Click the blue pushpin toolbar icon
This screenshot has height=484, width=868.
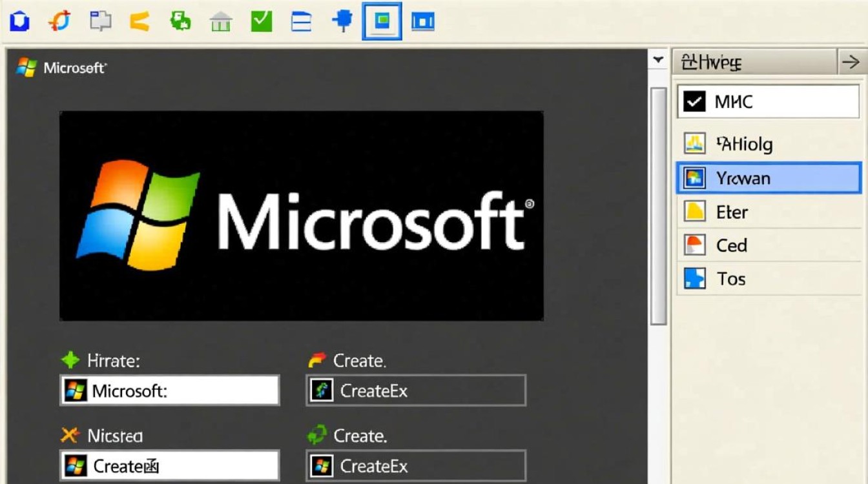[x=342, y=22]
